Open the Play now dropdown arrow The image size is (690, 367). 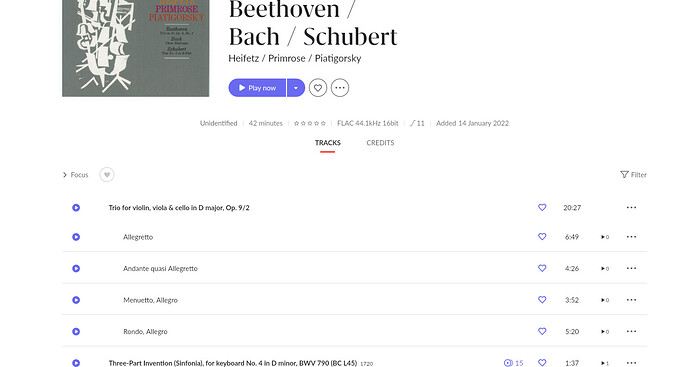coord(296,88)
